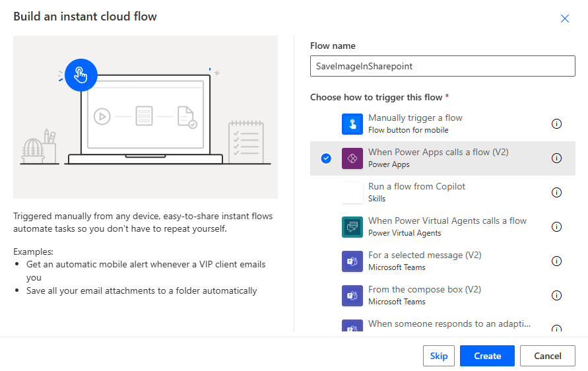Click the purple Power Apps trigger icon
588x371 pixels.
tap(352, 158)
